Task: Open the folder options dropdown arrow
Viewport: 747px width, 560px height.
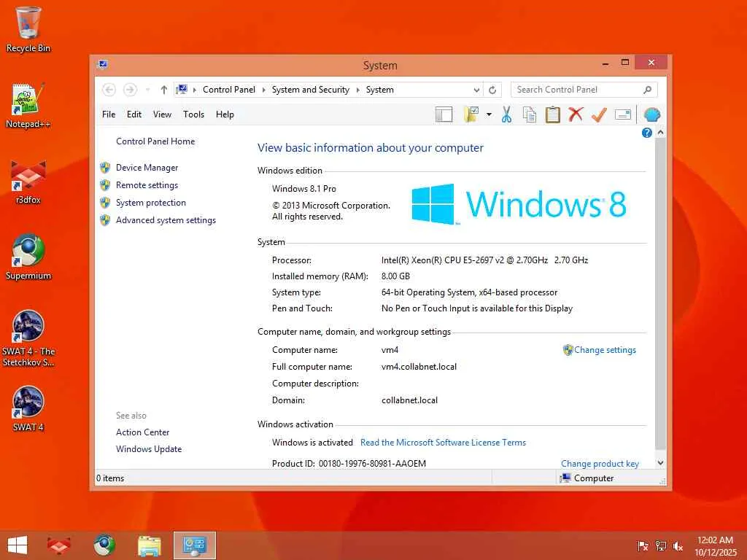Action: 489,114
